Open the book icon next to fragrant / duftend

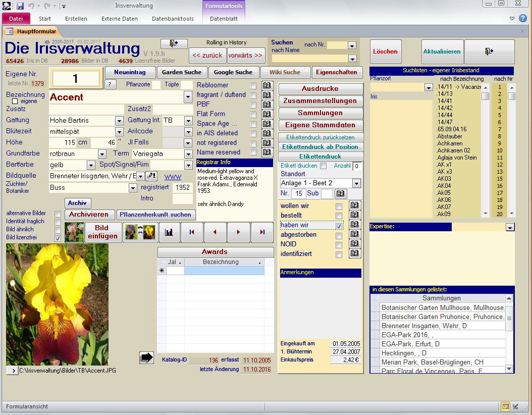[267, 95]
